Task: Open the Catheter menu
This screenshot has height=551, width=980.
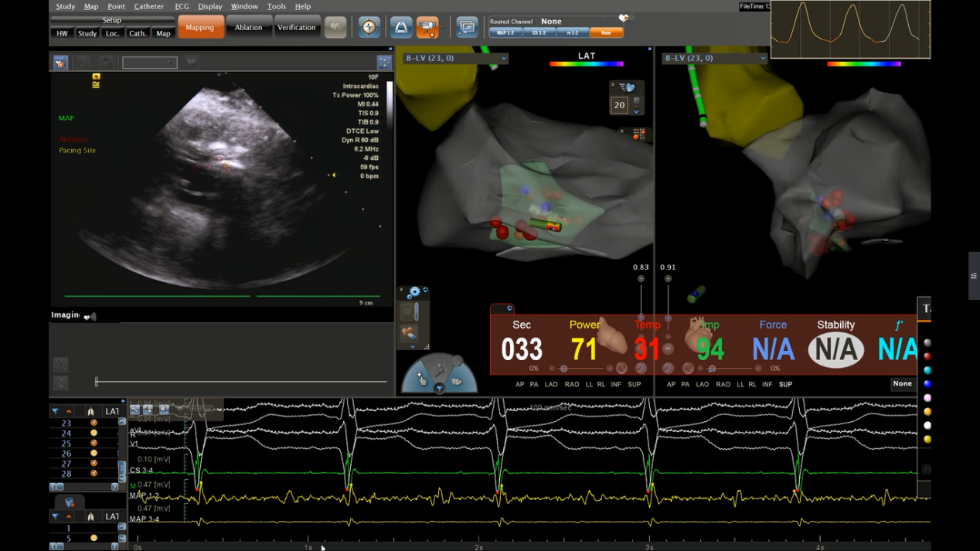Action: [148, 6]
